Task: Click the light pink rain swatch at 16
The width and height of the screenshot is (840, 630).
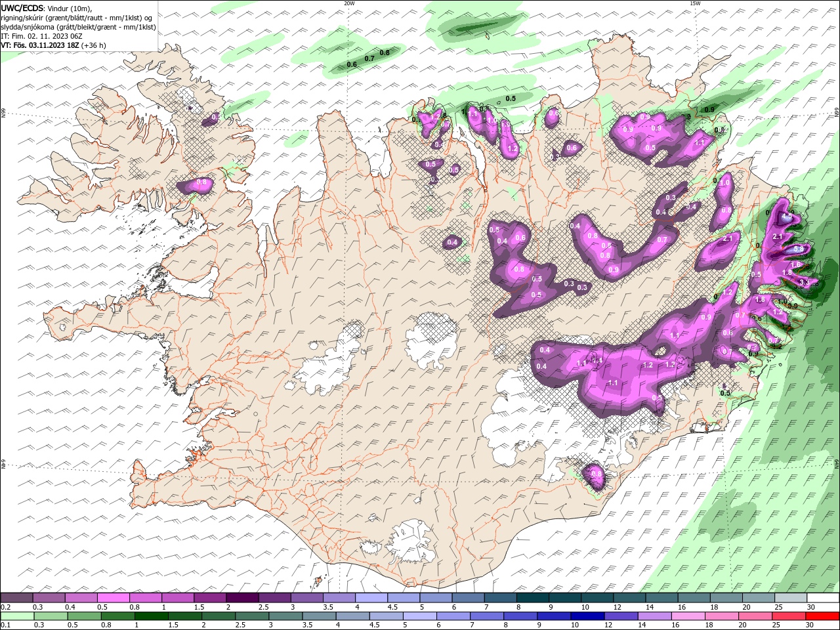Action: [x=688, y=616]
